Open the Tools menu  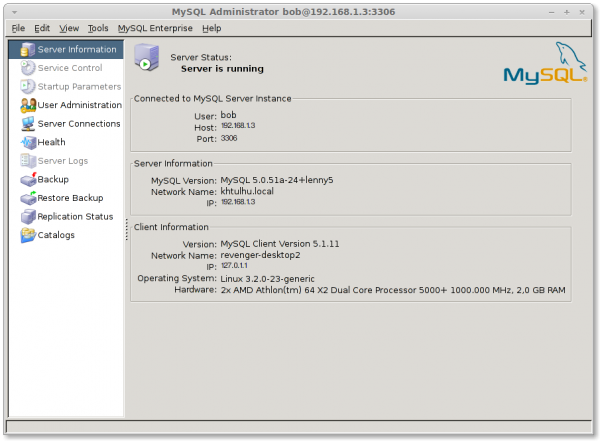click(98, 28)
